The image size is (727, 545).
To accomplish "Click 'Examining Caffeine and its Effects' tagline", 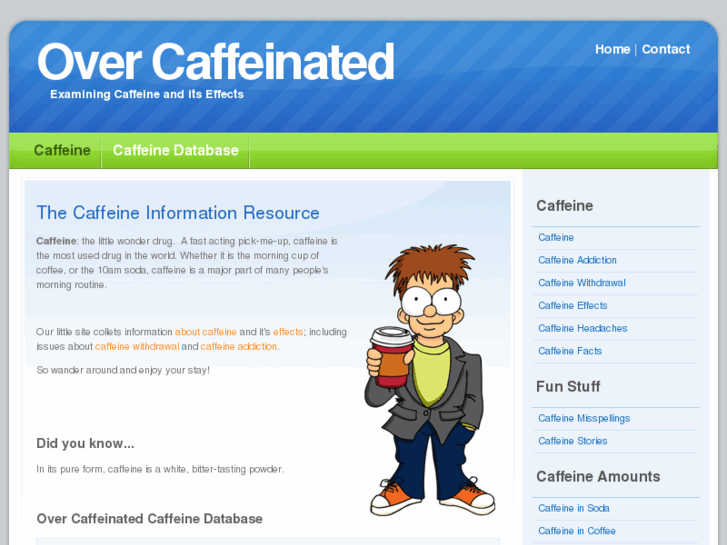I will [x=147, y=94].
